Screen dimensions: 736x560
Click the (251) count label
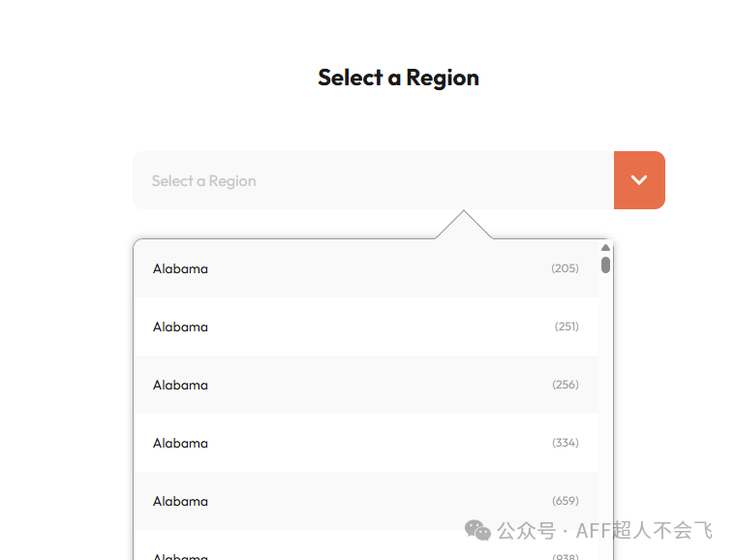(x=567, y=327)
